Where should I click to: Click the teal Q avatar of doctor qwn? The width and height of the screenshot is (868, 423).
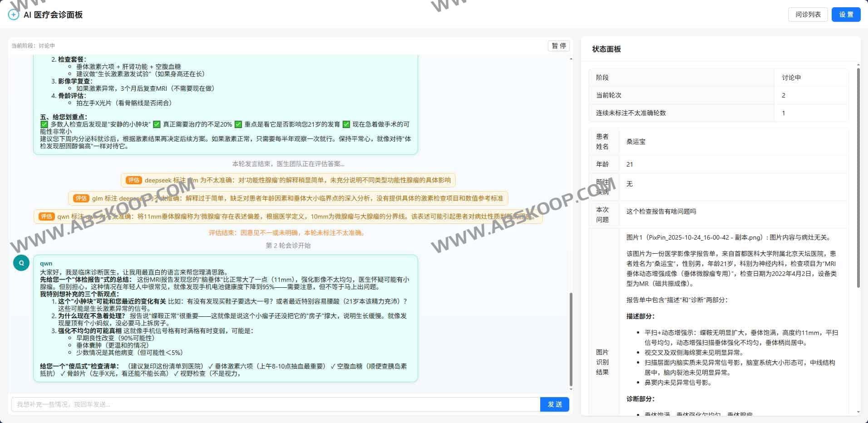pyautogui.click(x=21, y=262)
